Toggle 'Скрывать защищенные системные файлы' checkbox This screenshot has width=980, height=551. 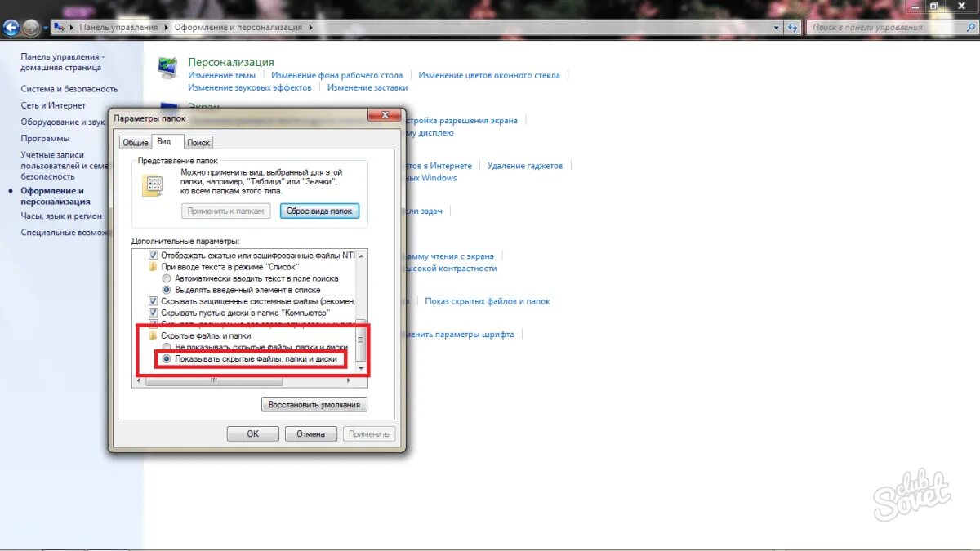point(153,301)
